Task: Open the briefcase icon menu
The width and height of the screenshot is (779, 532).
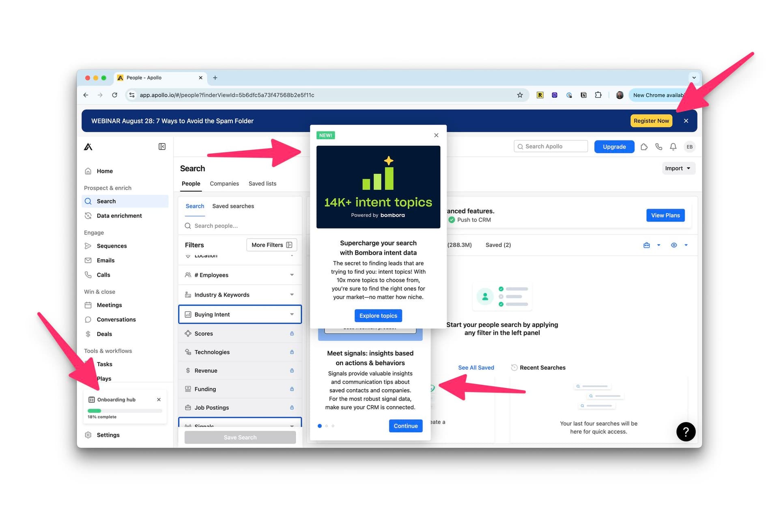Action: click(647, 245)
